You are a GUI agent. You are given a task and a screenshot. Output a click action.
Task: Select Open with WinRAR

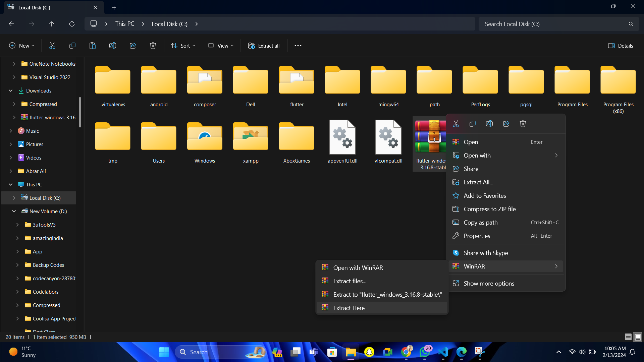point(382,268)
